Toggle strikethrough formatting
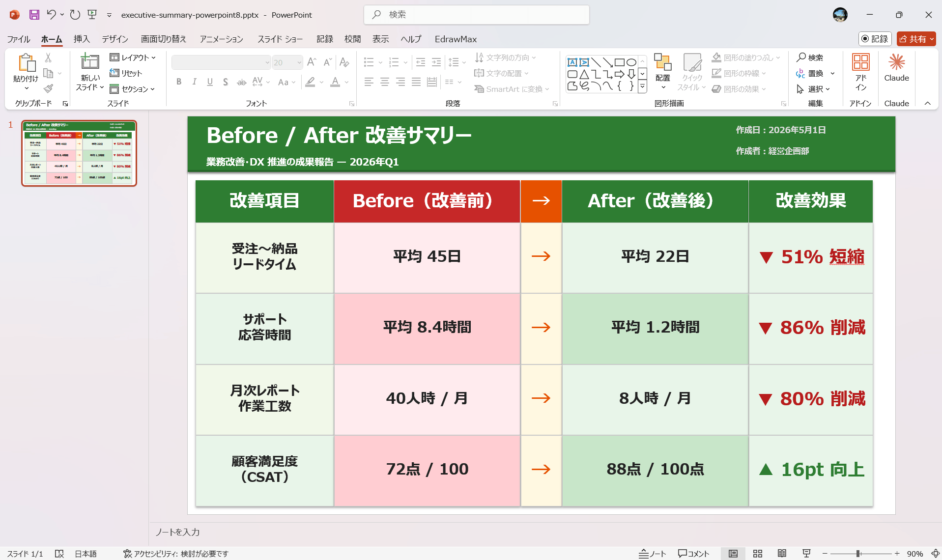Screen dimensions: 942x560 pos(241,82)
